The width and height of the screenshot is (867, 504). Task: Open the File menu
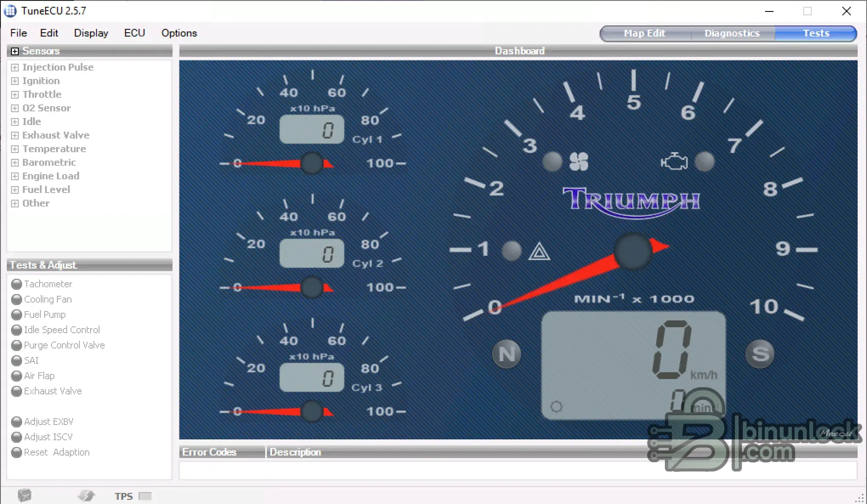(x=19, y=33)
